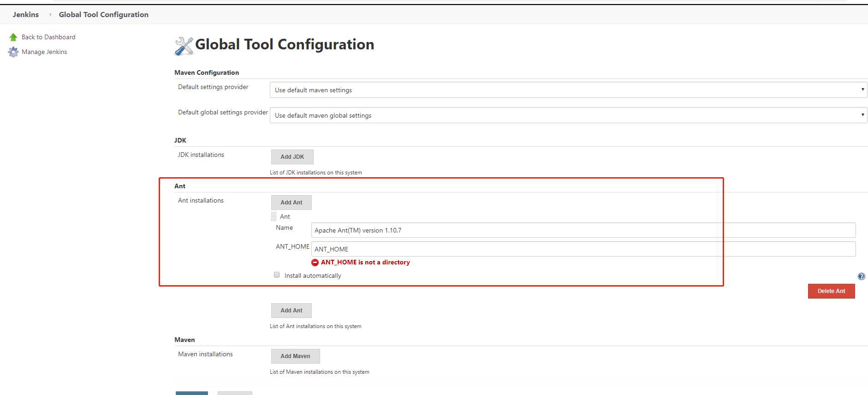This screenshot has height=395, width=868.
Task: Click the Manage Jenkins gear icon
Action: coord(13,52)
